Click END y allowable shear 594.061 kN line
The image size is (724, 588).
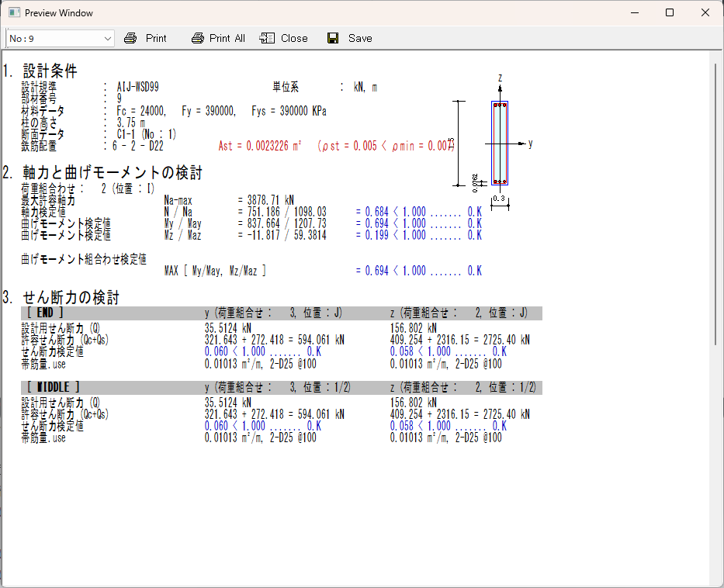point(274,340)
